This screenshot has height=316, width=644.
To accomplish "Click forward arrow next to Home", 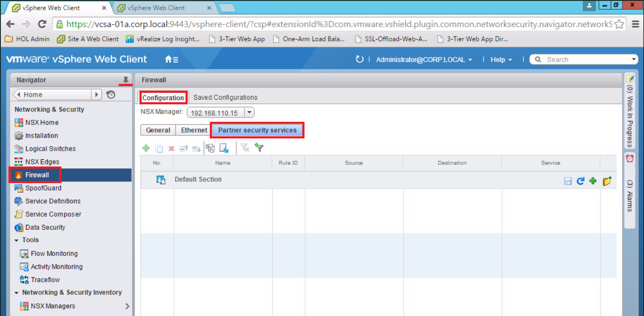I will coord(97,95).
